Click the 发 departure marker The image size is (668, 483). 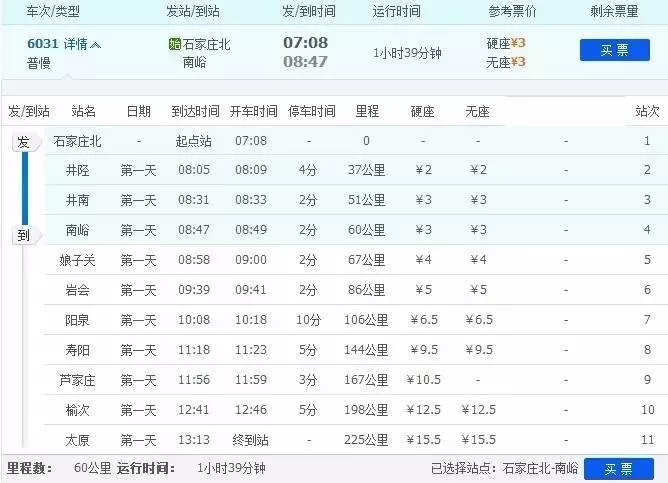22,142
